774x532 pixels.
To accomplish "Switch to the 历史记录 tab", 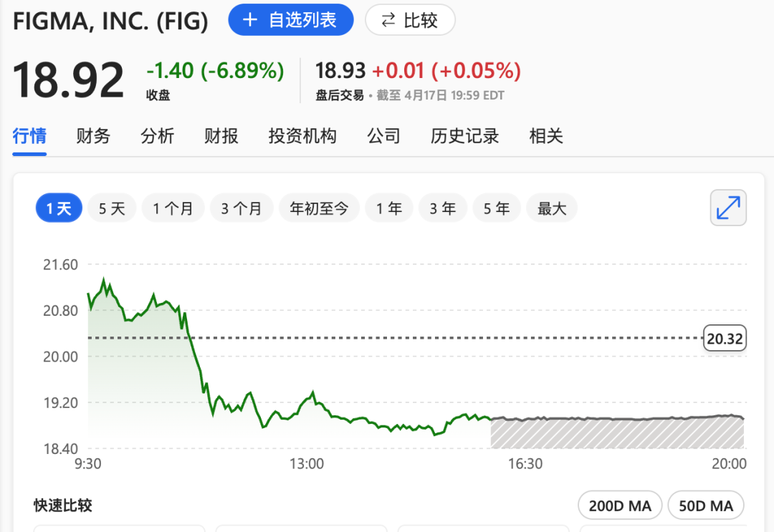I will click(464, 136).
